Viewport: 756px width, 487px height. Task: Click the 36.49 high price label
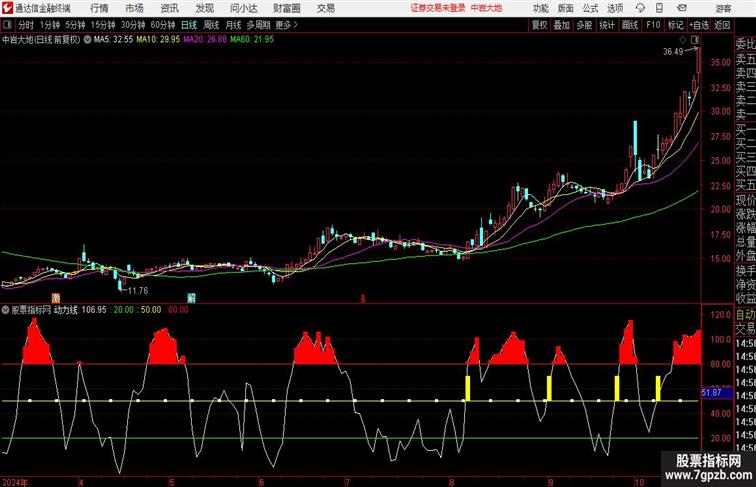[x=673, y=52]
